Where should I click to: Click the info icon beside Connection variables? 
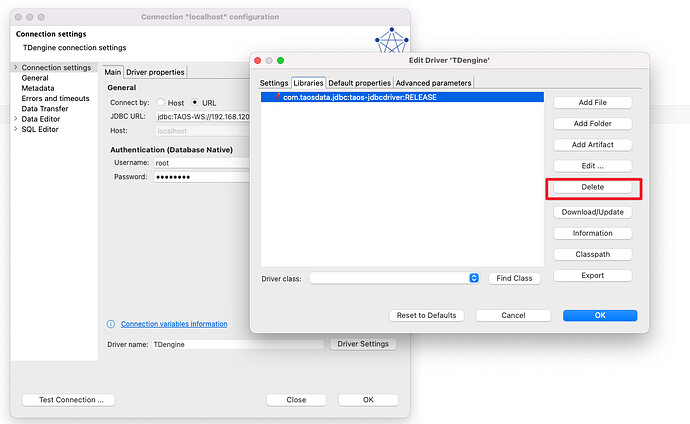[111, 324]
